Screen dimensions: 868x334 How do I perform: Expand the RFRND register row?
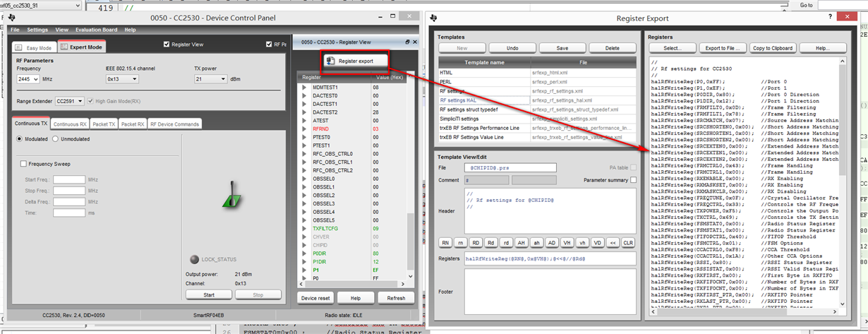(x=304, y=129)
